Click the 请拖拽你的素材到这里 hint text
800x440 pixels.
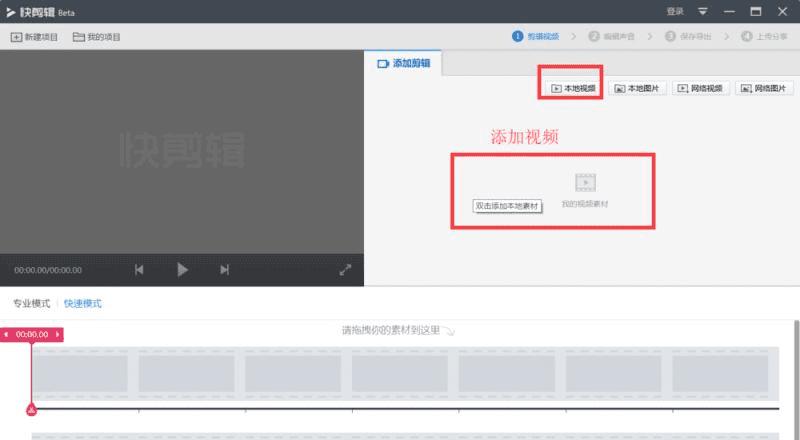click(x=390, y=330)
